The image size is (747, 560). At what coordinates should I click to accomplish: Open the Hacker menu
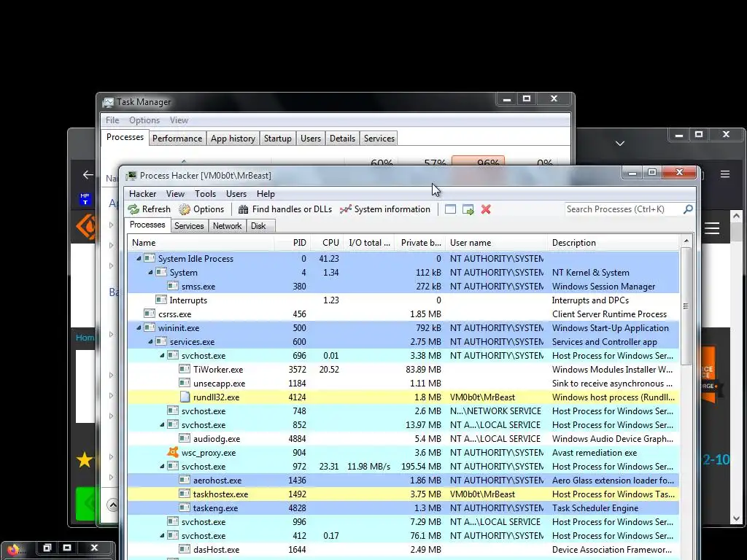coord(142,194)
